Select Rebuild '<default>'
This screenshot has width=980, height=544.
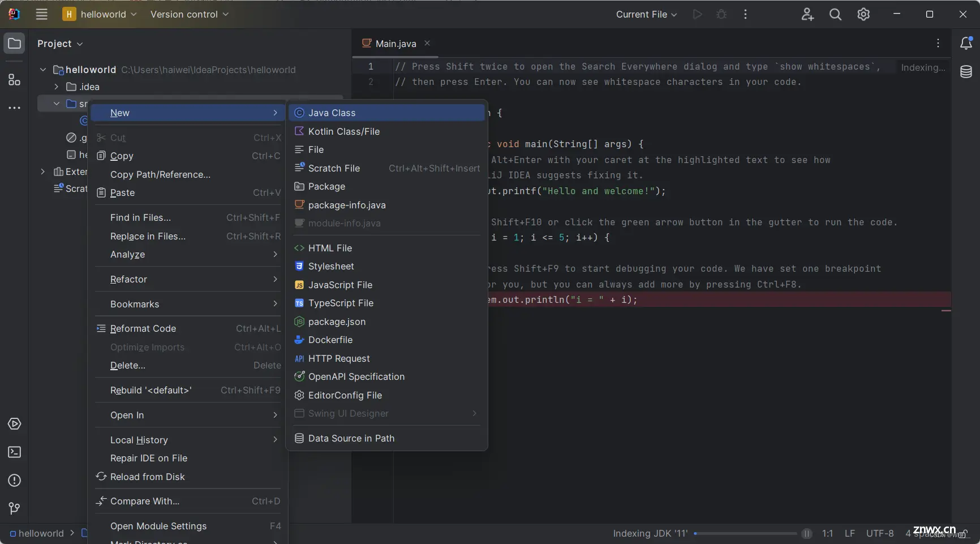(x=188, y=390)
